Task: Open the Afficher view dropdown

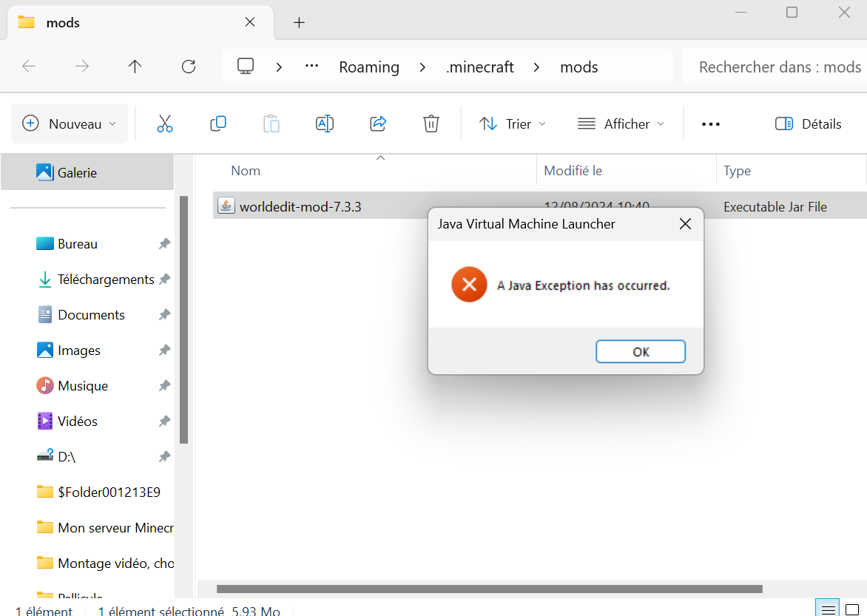Action: [621, 123]
